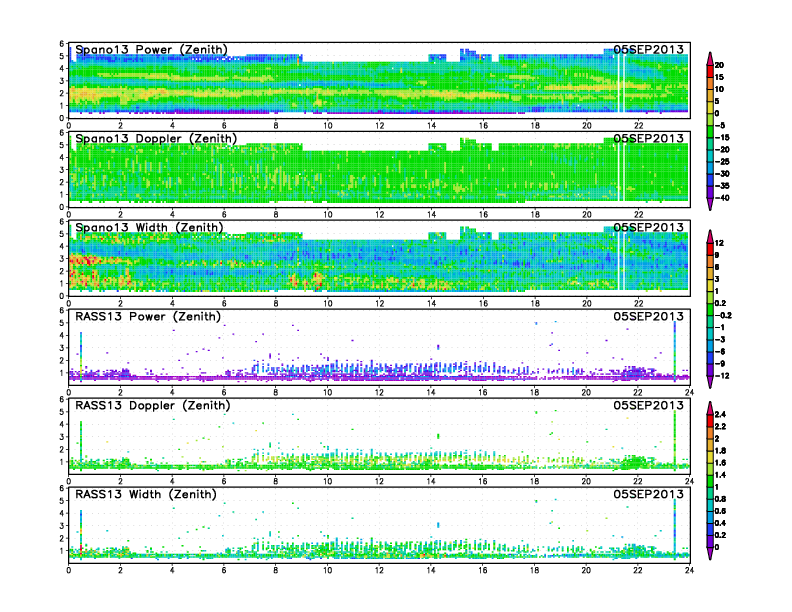This screenshot has height=612, width=792.
Task: Select the 05SEP2013 date in Spano13 Power panel
Action: click(649, 49)
